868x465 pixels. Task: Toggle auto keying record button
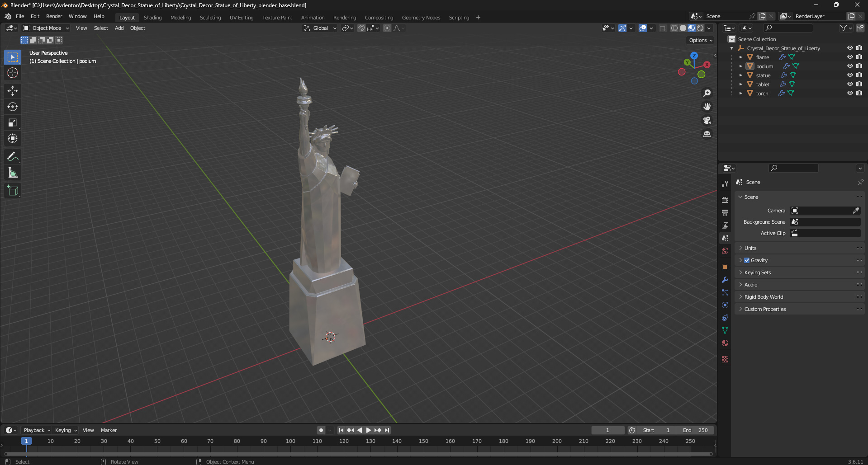(321, 430)
